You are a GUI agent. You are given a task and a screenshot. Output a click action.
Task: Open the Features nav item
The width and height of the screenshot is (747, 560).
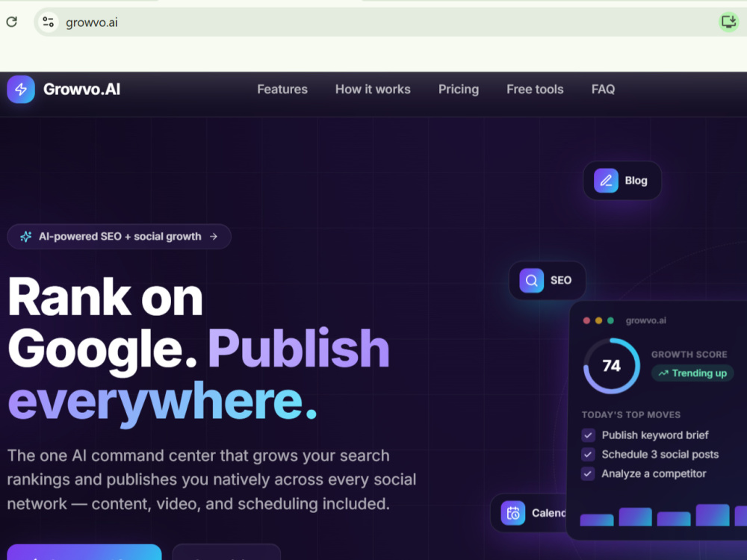[x=282, y=90]
